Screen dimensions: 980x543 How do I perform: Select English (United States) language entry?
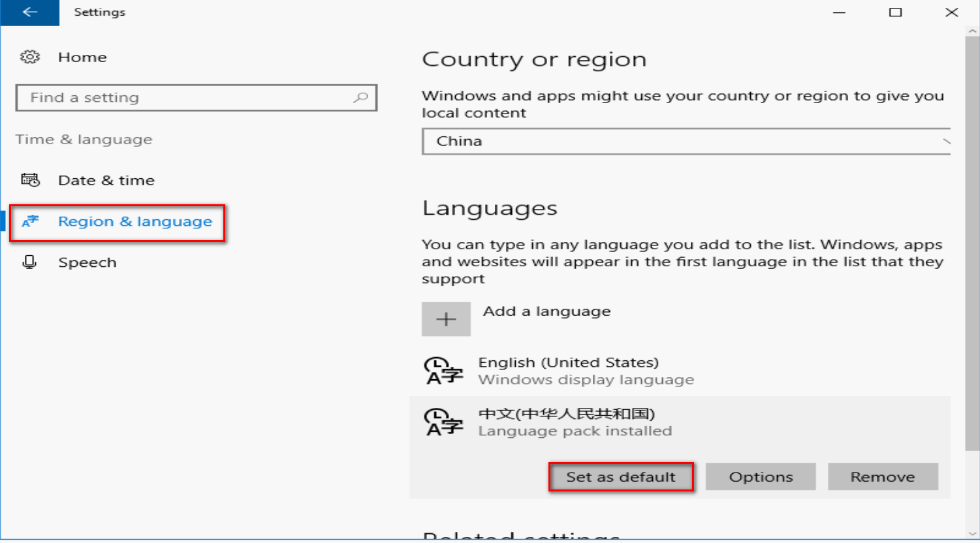coord(568,371)
